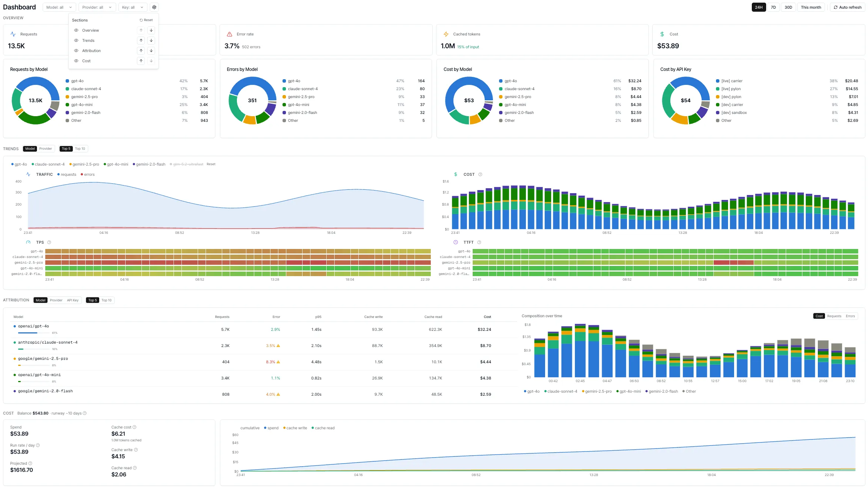Select the 7D time range
The height and width of the screenshot is (490, 868).
tap(773, 7)
